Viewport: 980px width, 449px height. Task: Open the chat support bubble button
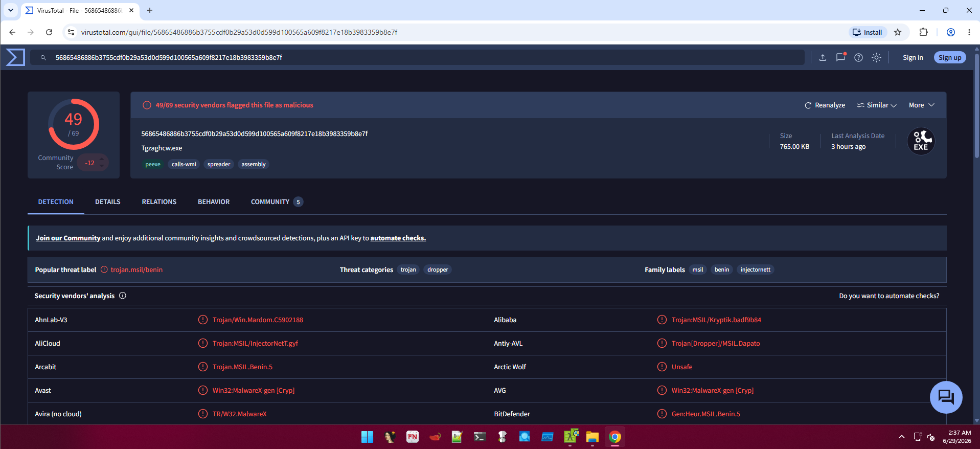tap(946, 397)
